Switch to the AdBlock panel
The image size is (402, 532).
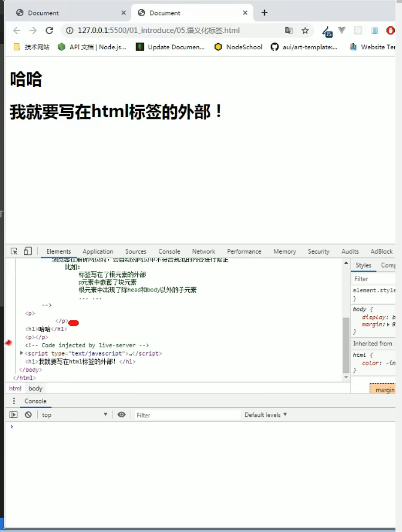point(381,251)
